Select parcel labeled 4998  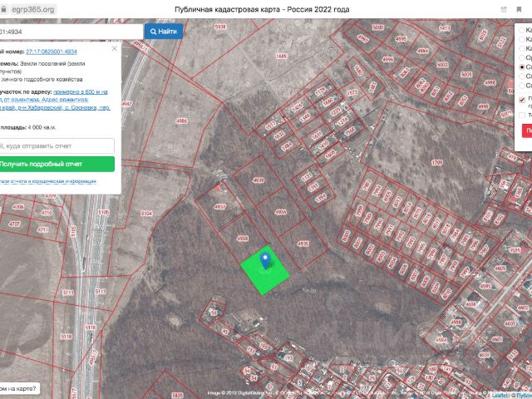[x=490, y=83]
